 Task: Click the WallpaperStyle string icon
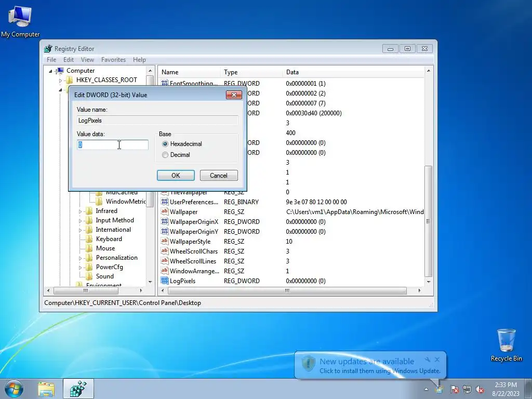(x=165, y=241)
